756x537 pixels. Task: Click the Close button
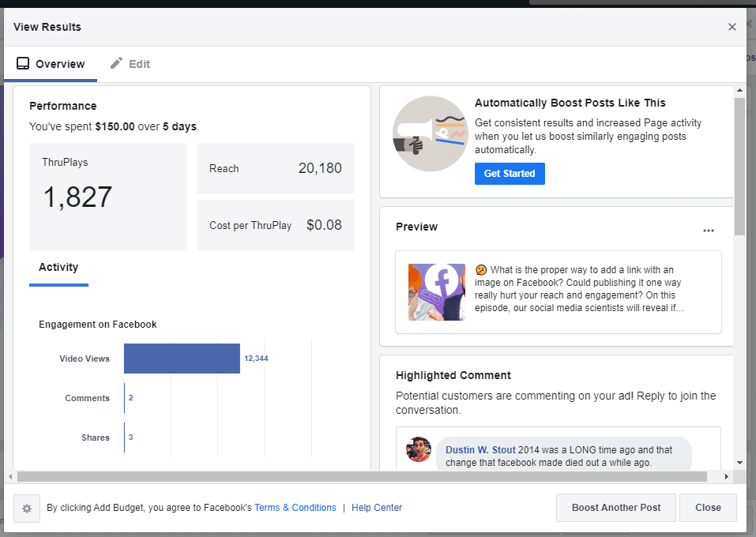point(708,508)
